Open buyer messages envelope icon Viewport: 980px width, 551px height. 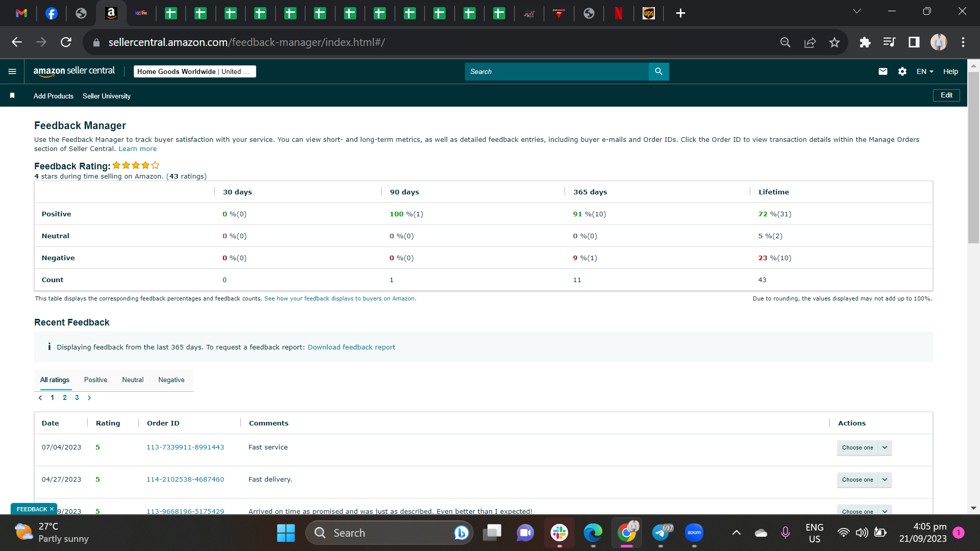pyautogui.click(x=883, y=71)
